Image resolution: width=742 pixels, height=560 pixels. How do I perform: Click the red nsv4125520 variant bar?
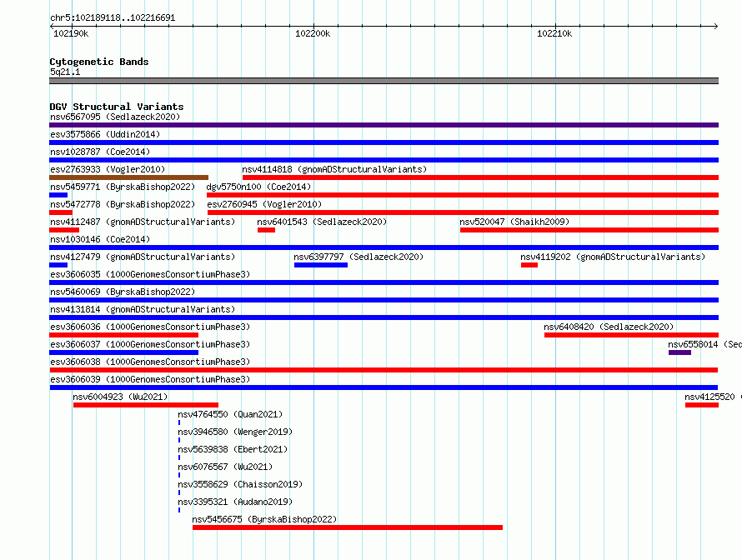pos(702,405)
